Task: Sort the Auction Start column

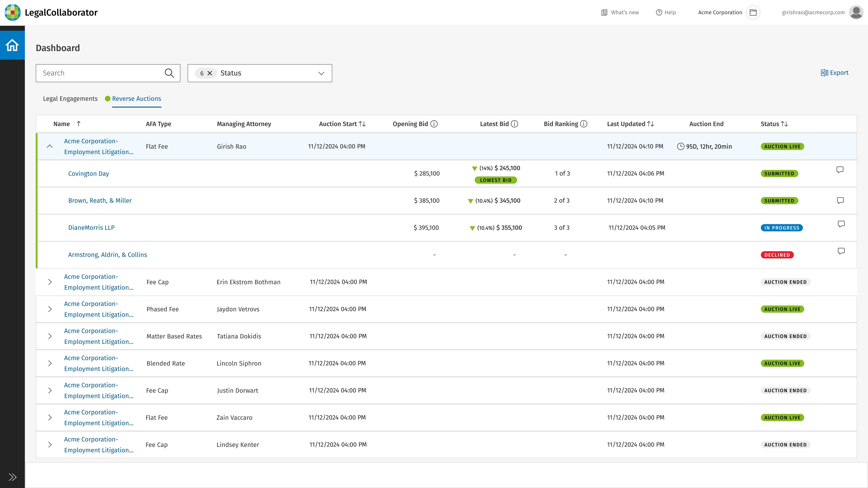Action: coord(362,124)
